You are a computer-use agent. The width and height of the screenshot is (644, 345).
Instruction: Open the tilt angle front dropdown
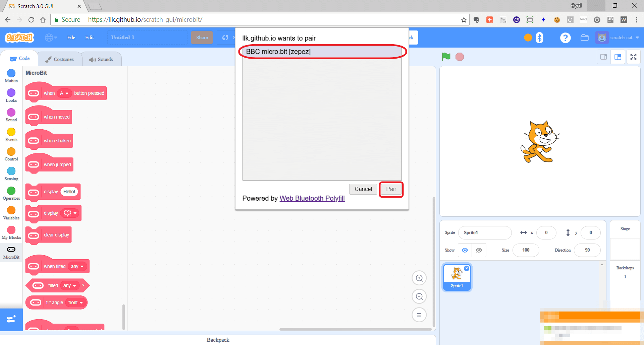75,303
